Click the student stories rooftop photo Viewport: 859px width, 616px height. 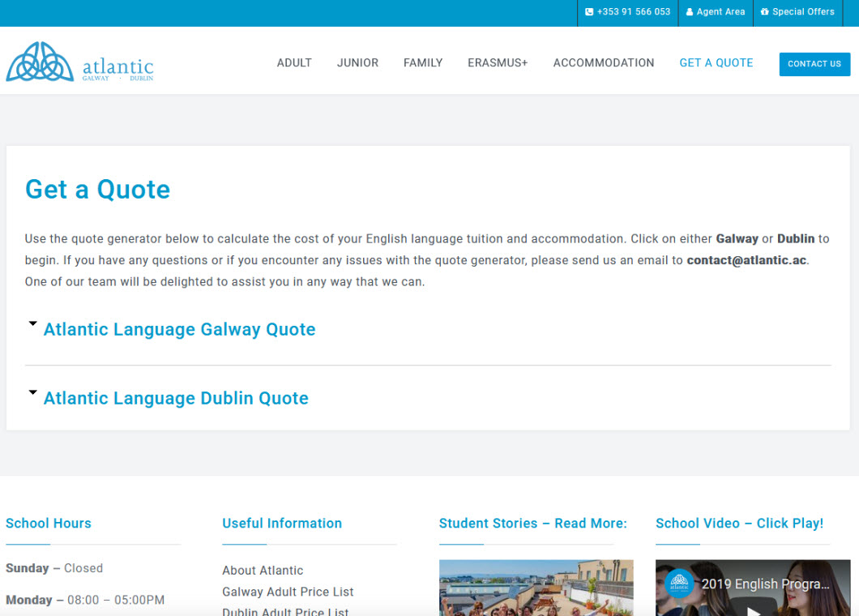tap(536, 588)
